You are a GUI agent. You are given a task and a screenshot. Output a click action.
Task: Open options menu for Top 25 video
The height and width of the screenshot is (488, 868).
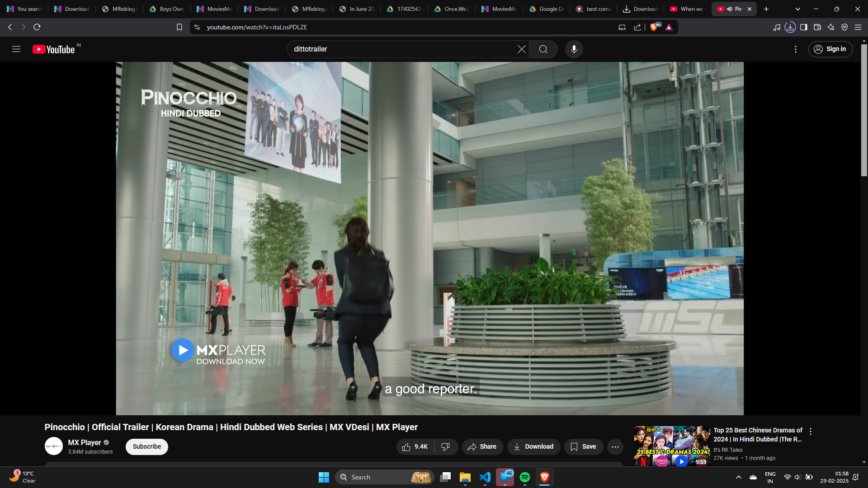[x=811, y=432]
